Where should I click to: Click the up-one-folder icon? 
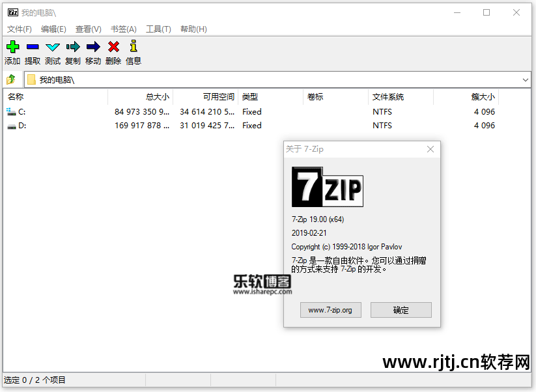[11, 79]
